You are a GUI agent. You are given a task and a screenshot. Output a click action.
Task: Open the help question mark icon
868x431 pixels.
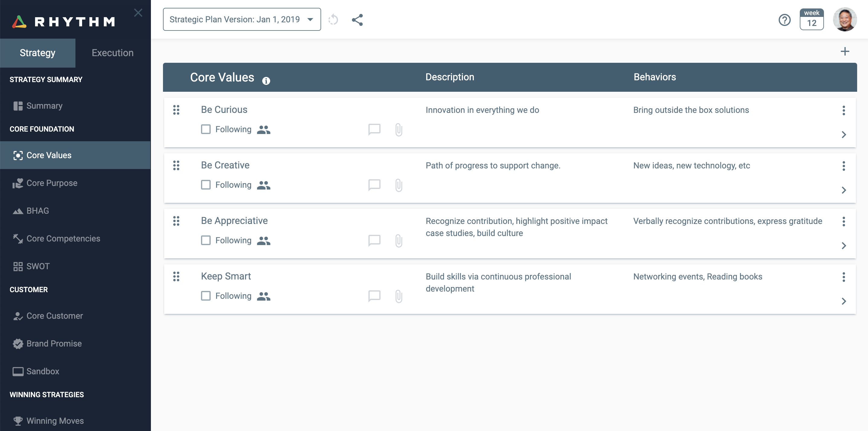point(784,20)
